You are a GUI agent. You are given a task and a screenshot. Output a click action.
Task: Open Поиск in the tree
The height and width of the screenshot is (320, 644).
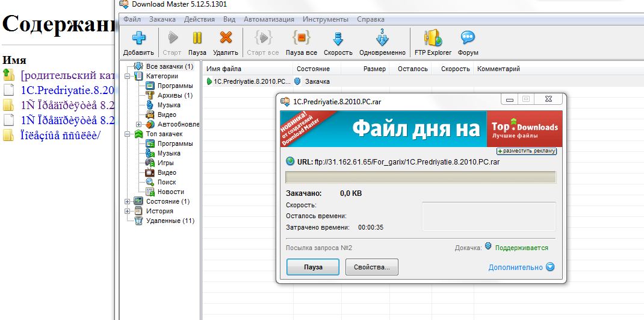(x=167, y=182)
